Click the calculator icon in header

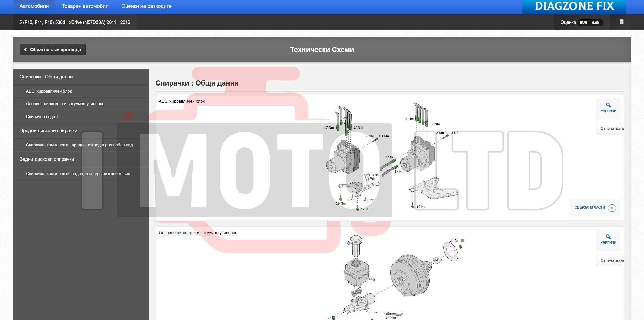(x=622, y=22)
